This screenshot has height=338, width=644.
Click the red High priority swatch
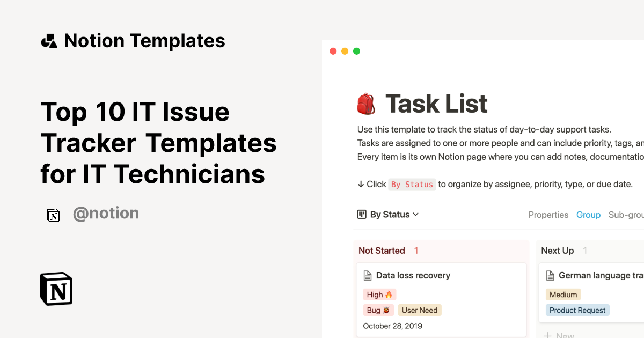point(379,294)
